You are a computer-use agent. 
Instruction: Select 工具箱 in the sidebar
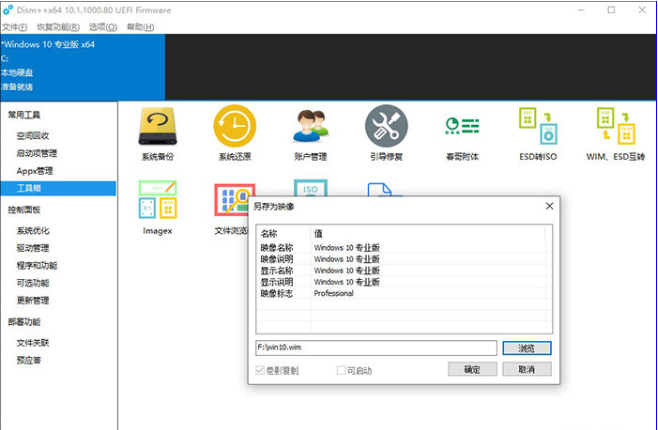coord(58,188)
